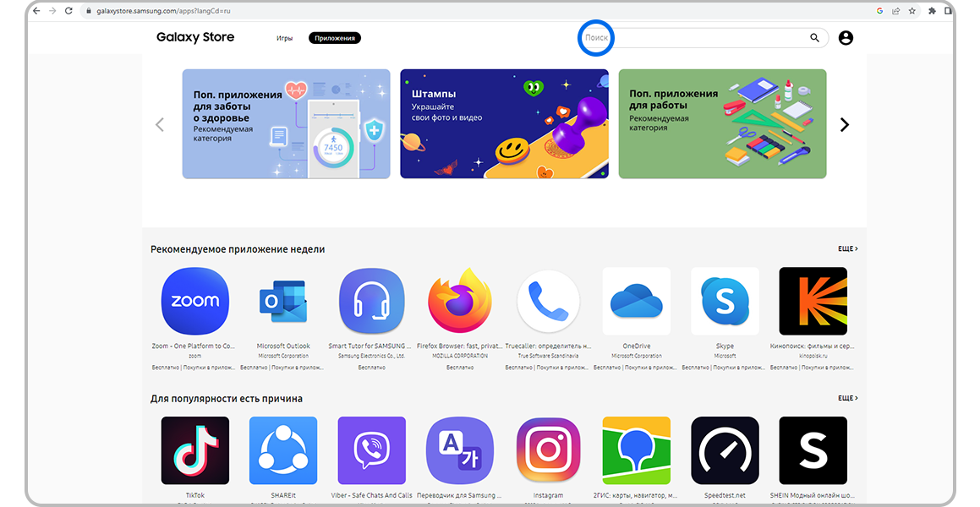Viewport: 980px width, 507px height.
Task: Click the Smart Tutor for SAMSUNG title
Action: pyautogui.click(x=370, y=346)
